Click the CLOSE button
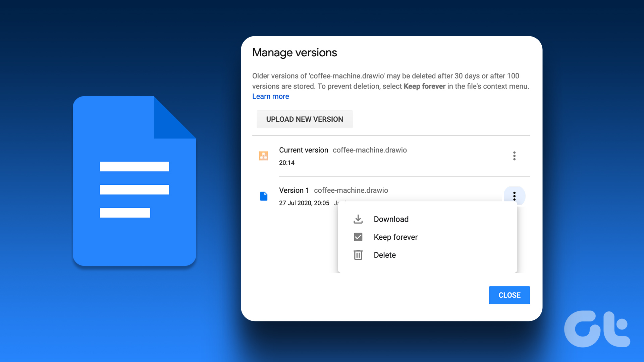 (509, 295)
